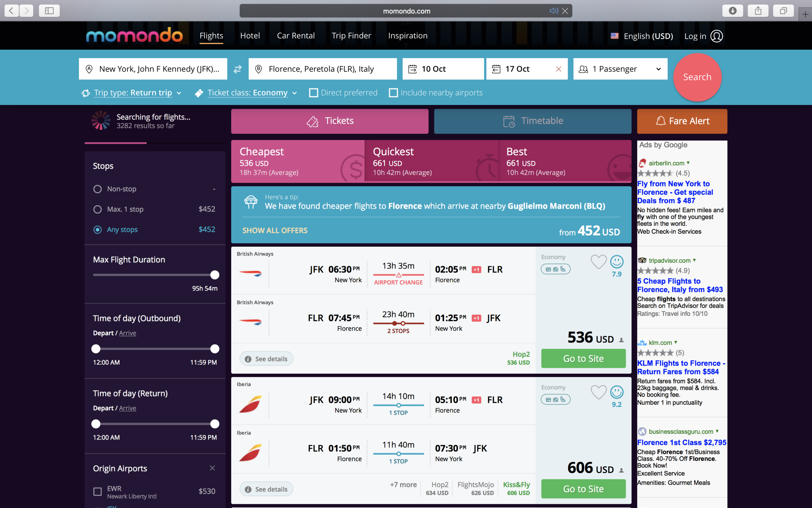Select Any stops radio option

[x=97, y=229]
